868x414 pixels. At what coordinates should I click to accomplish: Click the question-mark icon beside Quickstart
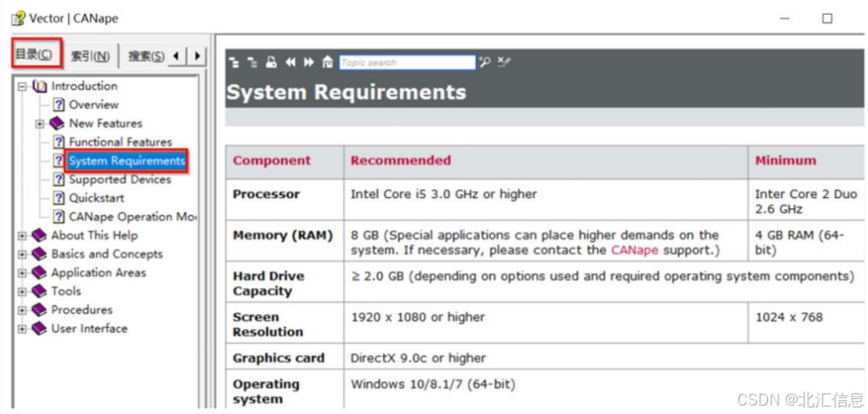(59, 198)
